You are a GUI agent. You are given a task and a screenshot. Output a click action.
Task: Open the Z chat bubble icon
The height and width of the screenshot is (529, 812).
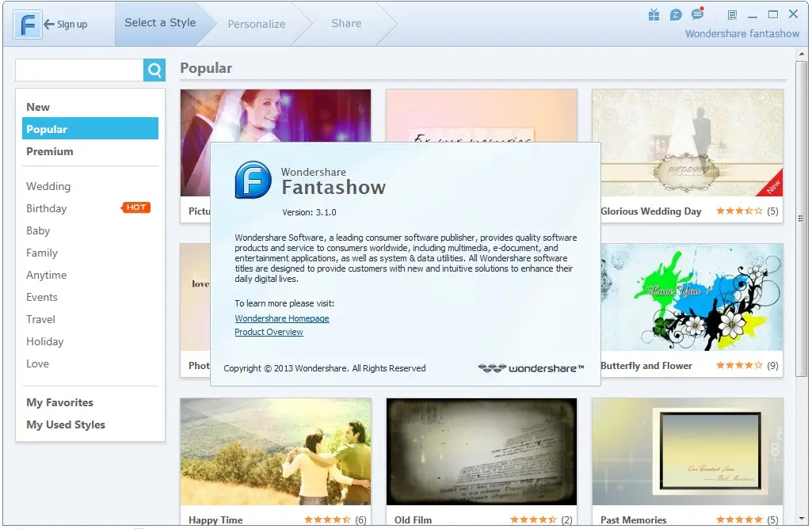tap(676, 15)
